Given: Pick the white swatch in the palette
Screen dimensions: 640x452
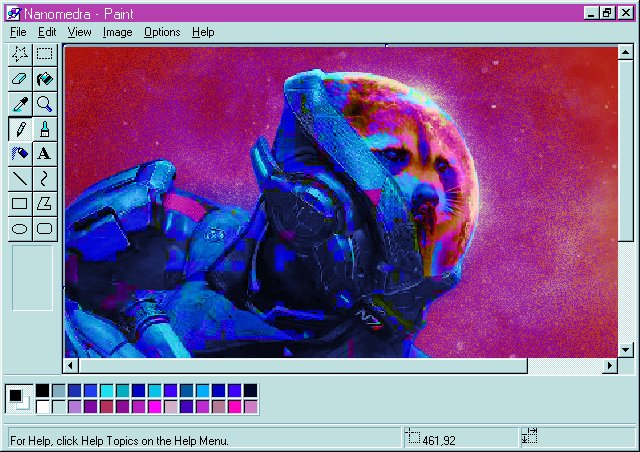Looking at the screenshot, I should [x=42, y=407].
